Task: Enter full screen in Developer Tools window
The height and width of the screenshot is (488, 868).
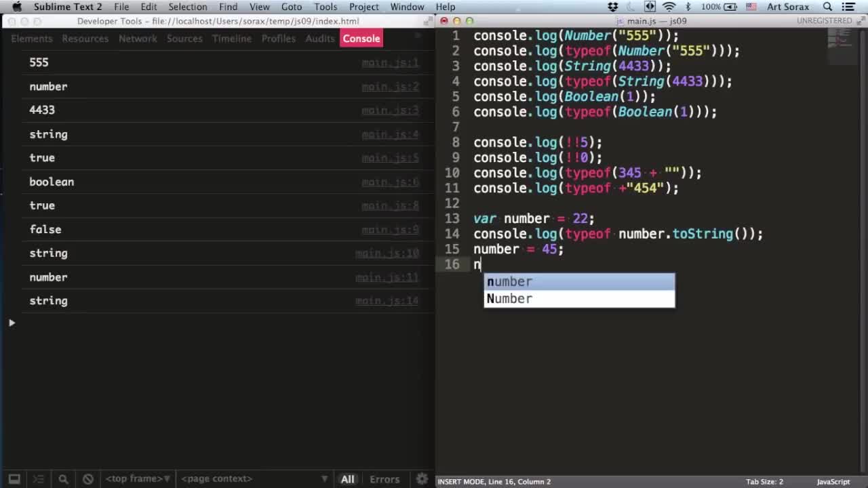Action: pyautogui.click(x=428, y=21)
